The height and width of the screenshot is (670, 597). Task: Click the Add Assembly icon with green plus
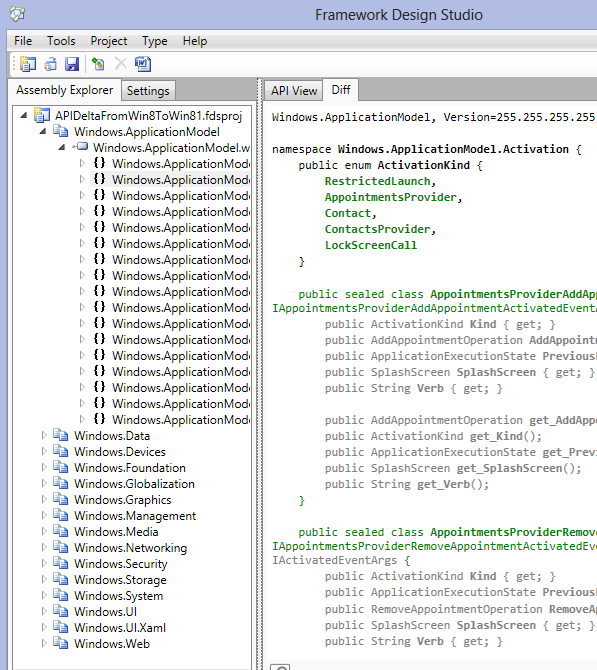pyautogui.click(x=98, y=64)
